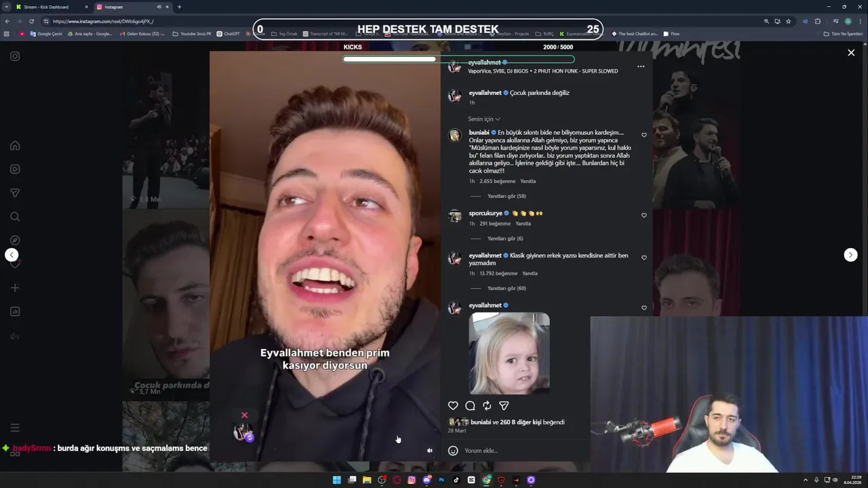Go to the previous post arrow
The height and width of the screenshot is (488, 868).
[x=12, y=255]
